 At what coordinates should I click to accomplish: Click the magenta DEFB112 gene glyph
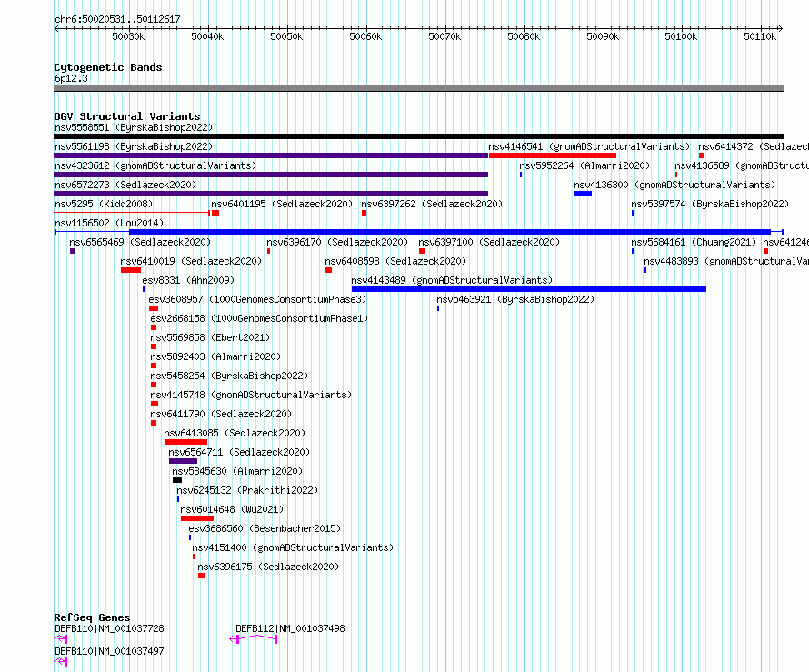[254, 639]
